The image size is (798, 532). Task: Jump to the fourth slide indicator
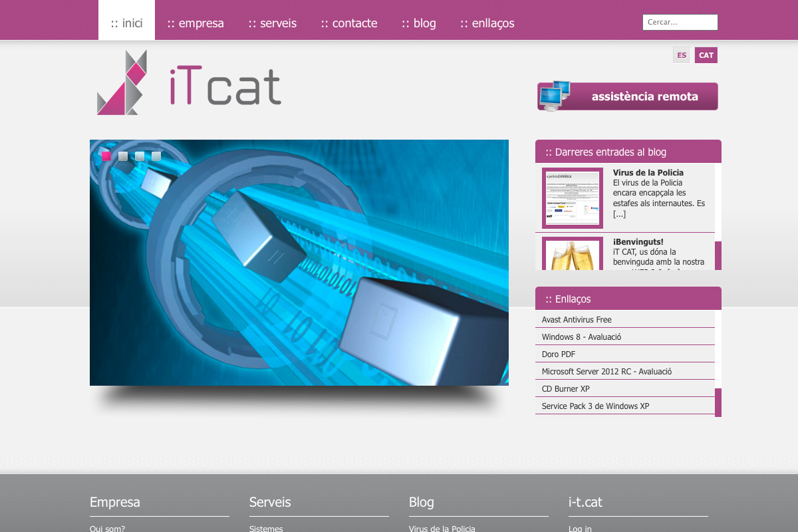coord(156,156)
